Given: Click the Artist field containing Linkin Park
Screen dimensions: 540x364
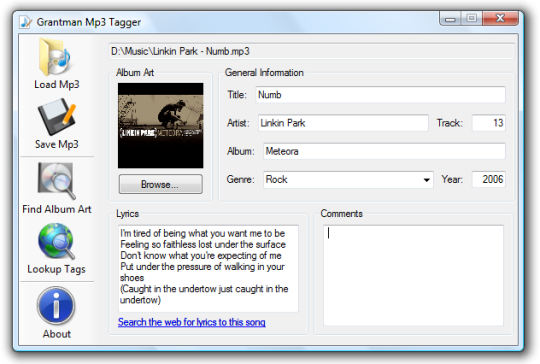Looking at the screenshot, I should click(x=343, y=123).
